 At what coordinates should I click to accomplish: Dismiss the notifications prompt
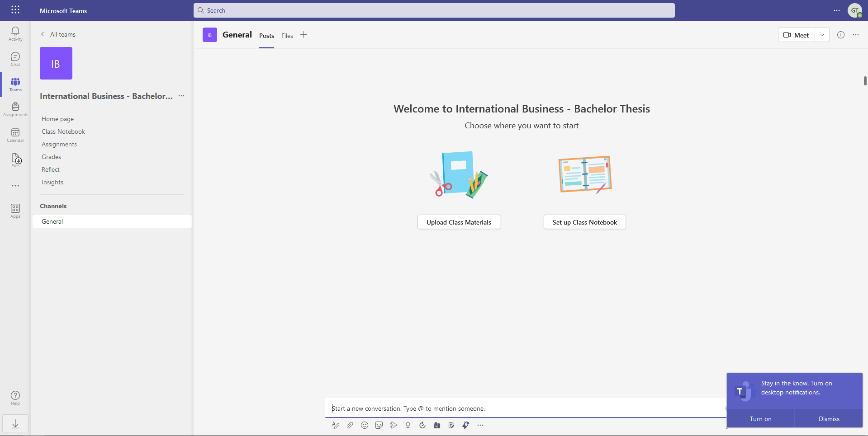(x=829, y=419)
